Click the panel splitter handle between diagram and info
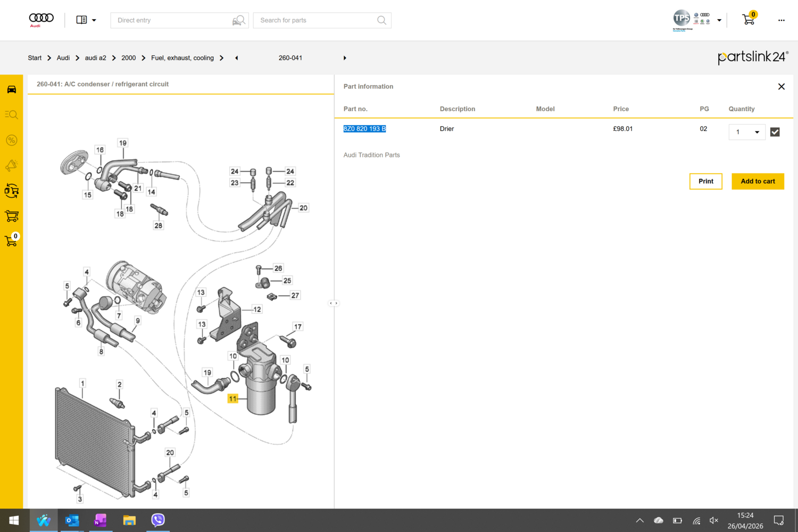This screenshot has height=532, width=798. tap(334, 303)
